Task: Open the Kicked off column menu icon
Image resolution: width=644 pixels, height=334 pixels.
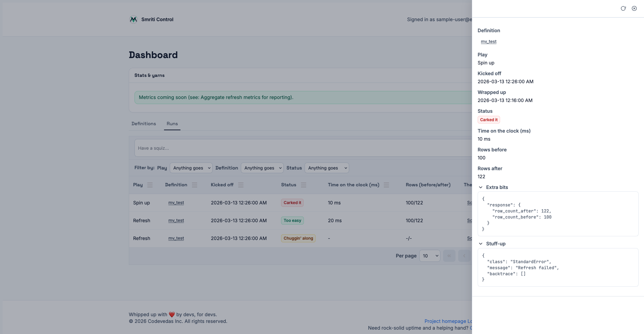Action: [241, 185]
